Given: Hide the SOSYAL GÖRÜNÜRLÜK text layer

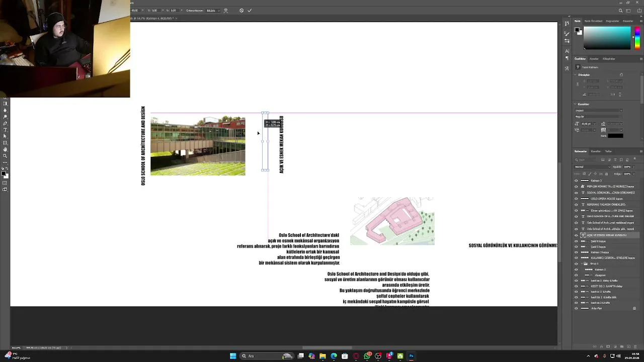Looking at the screenshot, I should (x=577, y=193).
